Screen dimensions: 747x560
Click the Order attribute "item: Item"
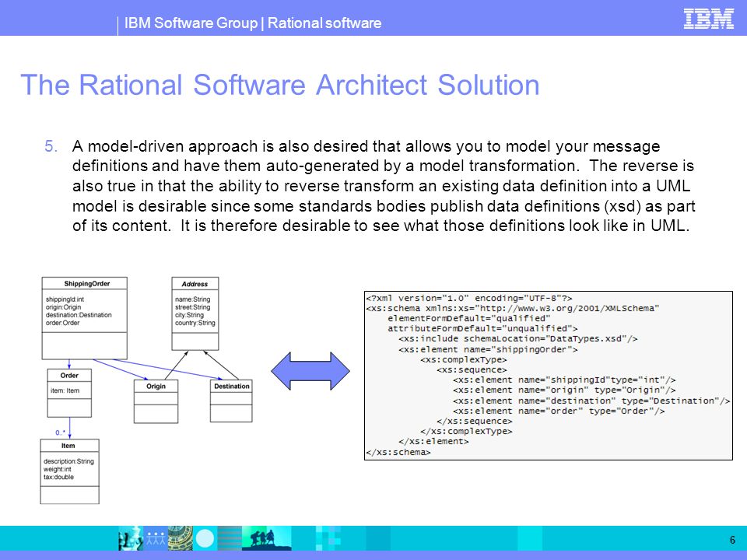(65, 390)
